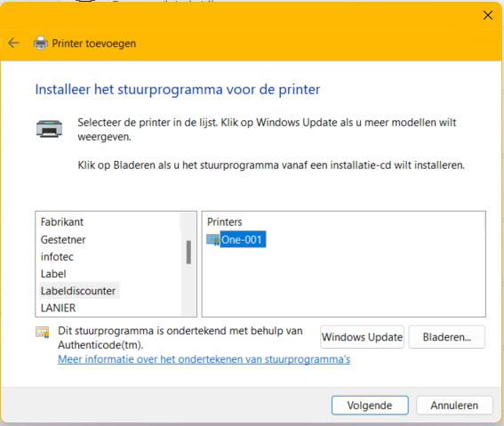Click the Bladeren... button
Screen dimensions: 504x426
[447, 337]
